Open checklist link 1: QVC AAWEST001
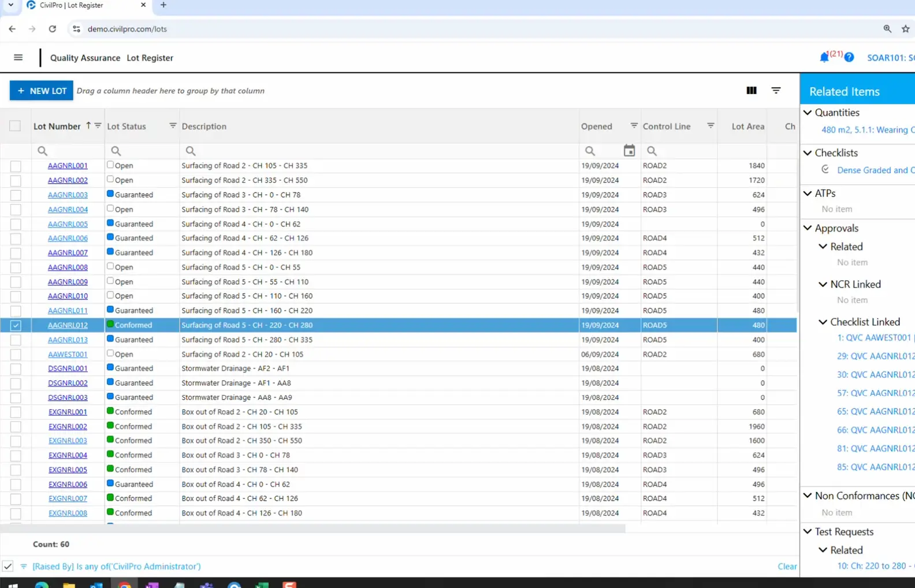The width and height of the screenshot is (915, 588). click(x=875, y=337)
